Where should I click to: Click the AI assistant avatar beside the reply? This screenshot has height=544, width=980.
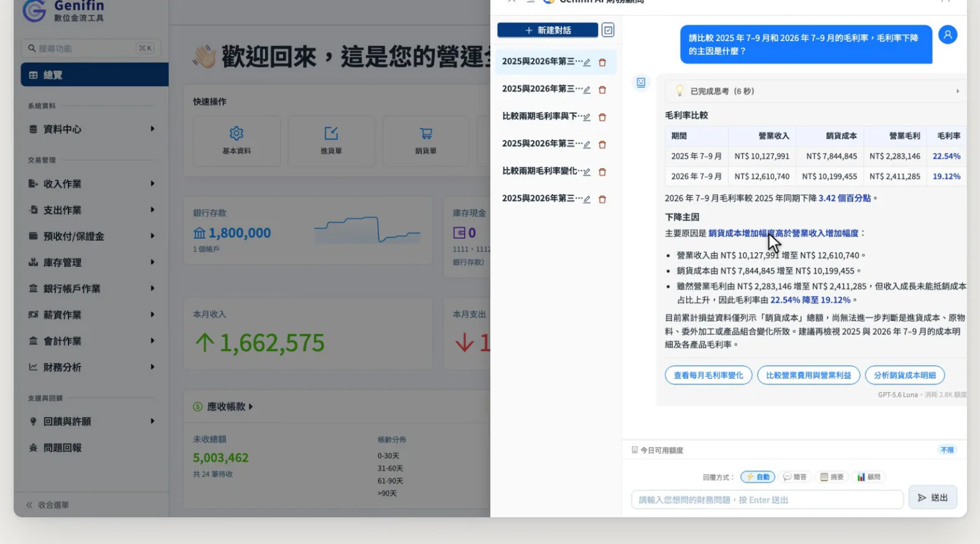click(641, 82)
